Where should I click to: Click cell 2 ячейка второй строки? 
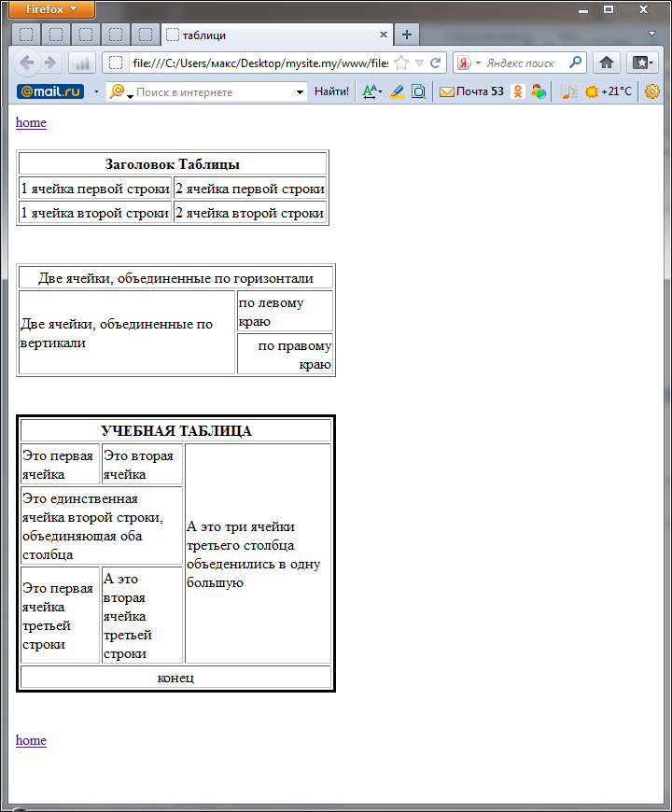tap(250, 213)
